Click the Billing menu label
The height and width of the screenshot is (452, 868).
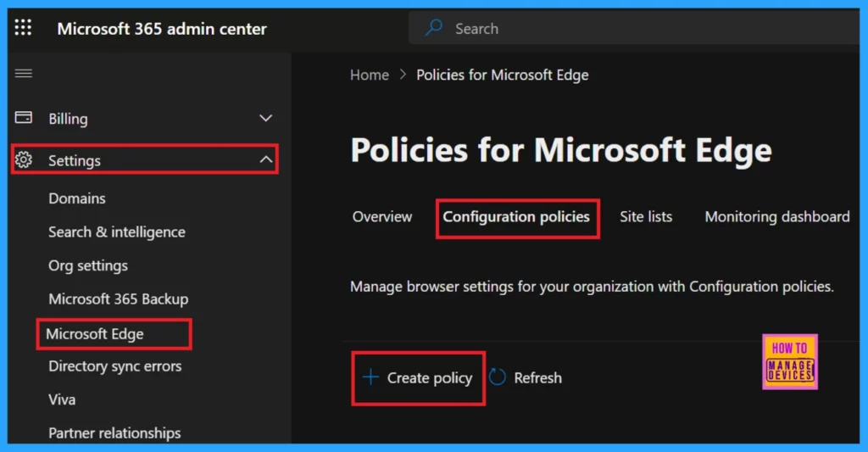point(68,119)
